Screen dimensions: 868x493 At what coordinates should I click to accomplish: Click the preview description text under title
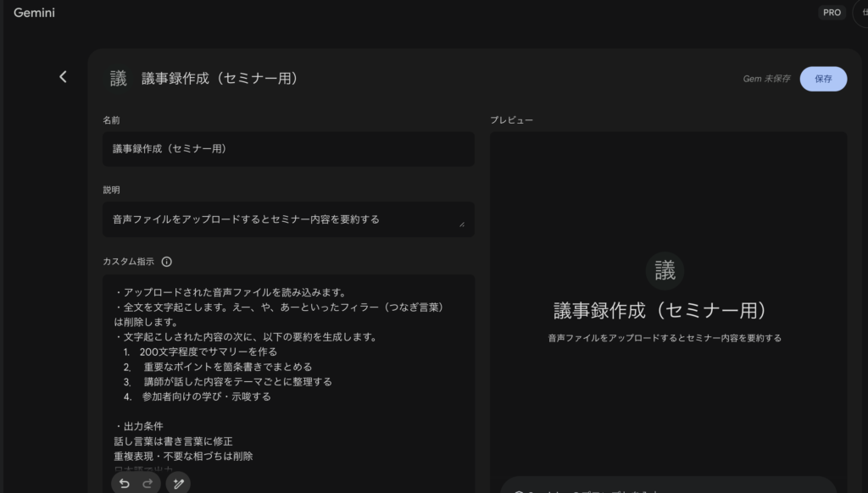coord(665,338)
